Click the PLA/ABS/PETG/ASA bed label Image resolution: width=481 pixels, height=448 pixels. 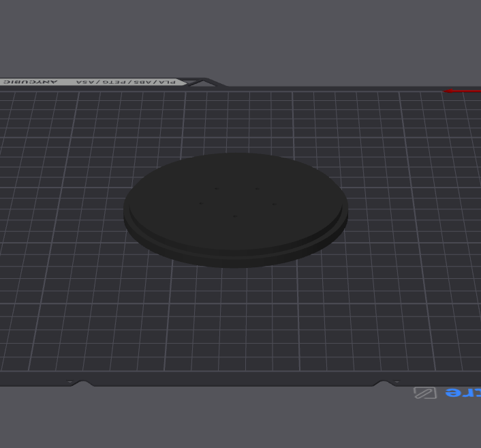[127, 82]
